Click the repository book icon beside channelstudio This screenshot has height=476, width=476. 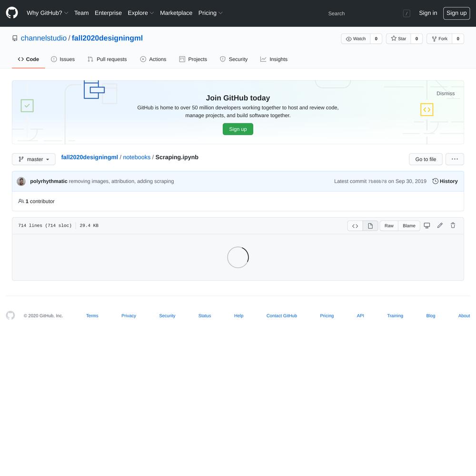click(15, 38)
